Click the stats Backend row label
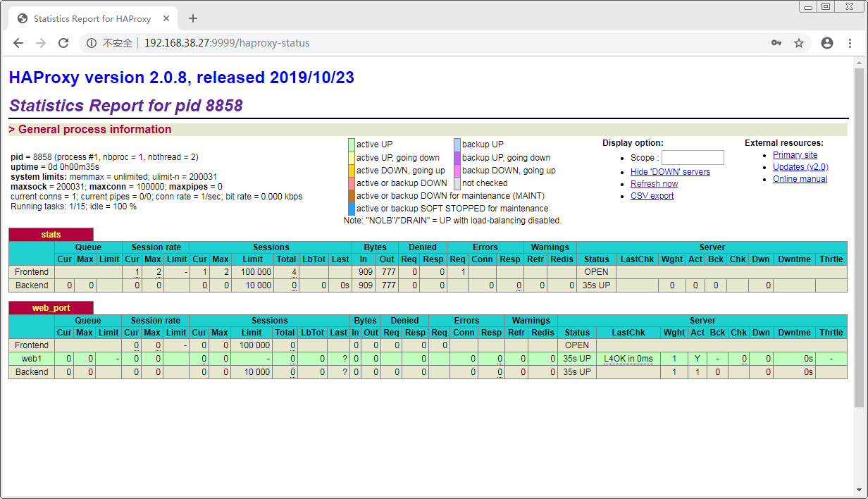The width and height of the screenshot is (868, 499). [32, 285]
